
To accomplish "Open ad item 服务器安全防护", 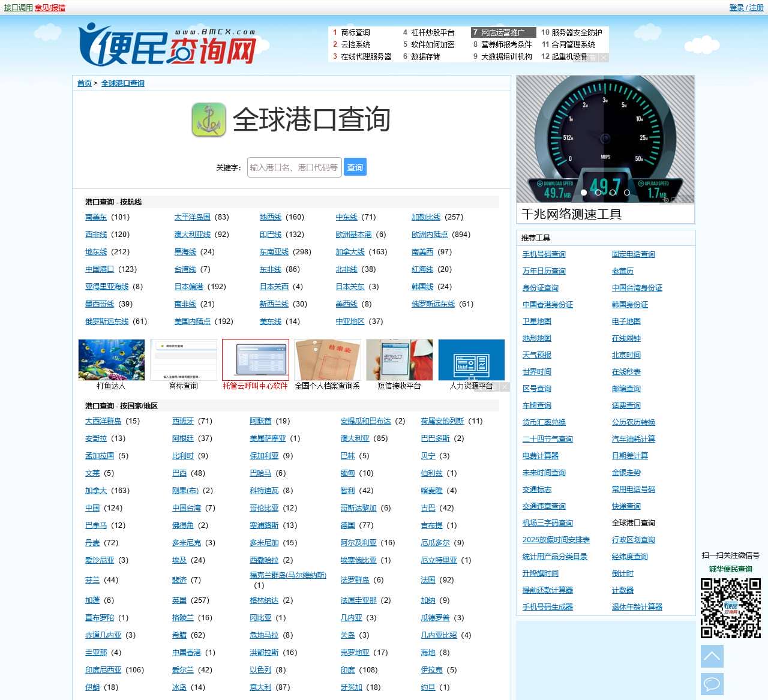I will coord(577,32).
